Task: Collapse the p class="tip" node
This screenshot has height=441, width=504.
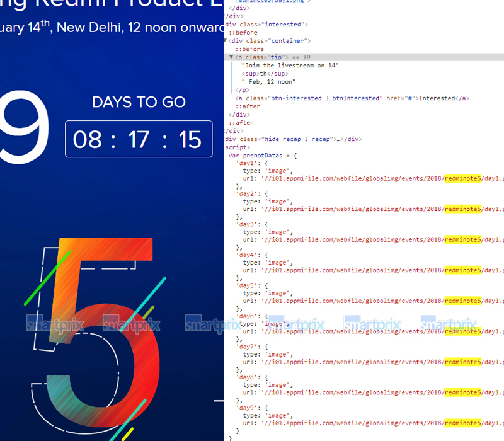Action: pyautogui.click(x=231, y=57)
